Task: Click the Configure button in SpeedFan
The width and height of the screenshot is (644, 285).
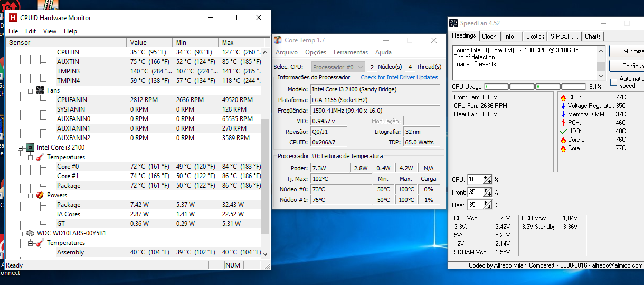Action: coord(628,66)
